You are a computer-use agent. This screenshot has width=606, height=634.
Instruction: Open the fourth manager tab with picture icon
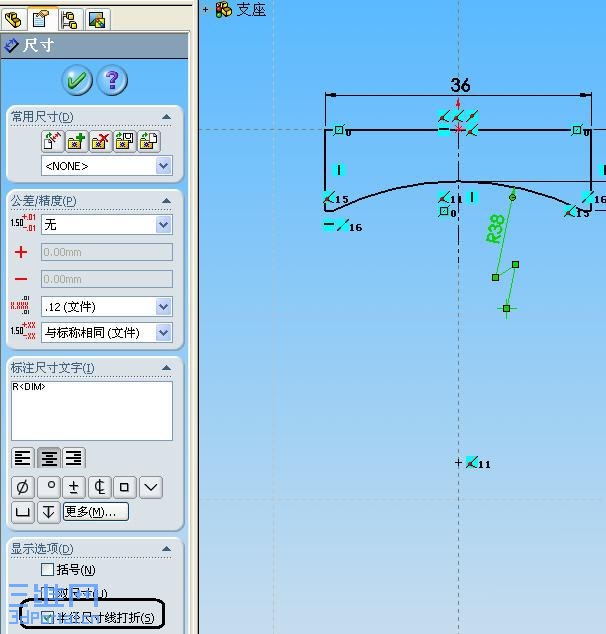coord(97,19)
